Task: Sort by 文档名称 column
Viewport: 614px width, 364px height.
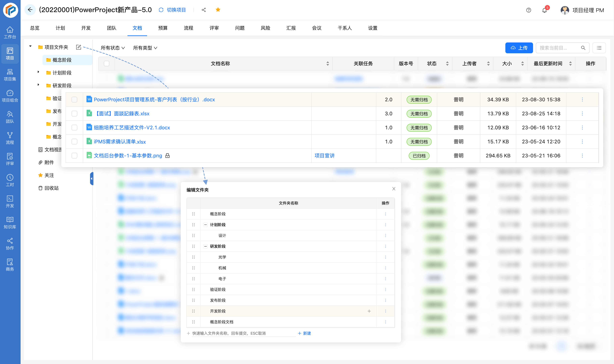Action: click(328, 64)
